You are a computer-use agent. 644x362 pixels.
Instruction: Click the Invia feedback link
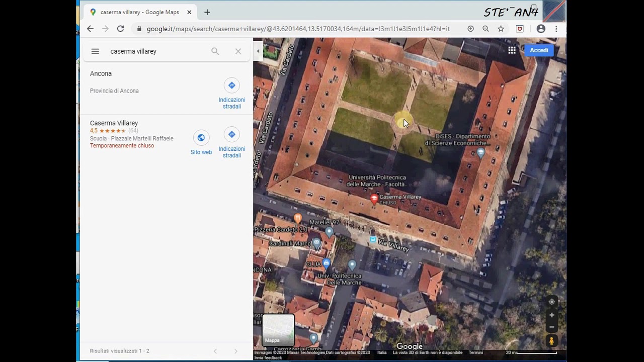click(268, 358)
